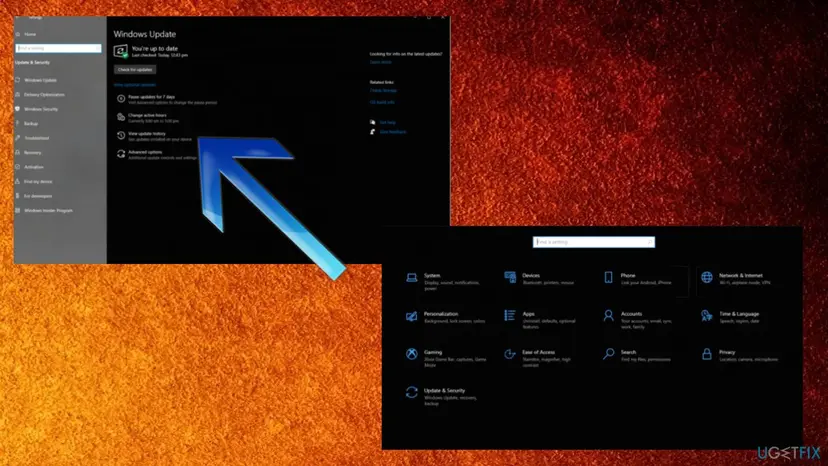Open the Time & Language icon

[707, 316]
